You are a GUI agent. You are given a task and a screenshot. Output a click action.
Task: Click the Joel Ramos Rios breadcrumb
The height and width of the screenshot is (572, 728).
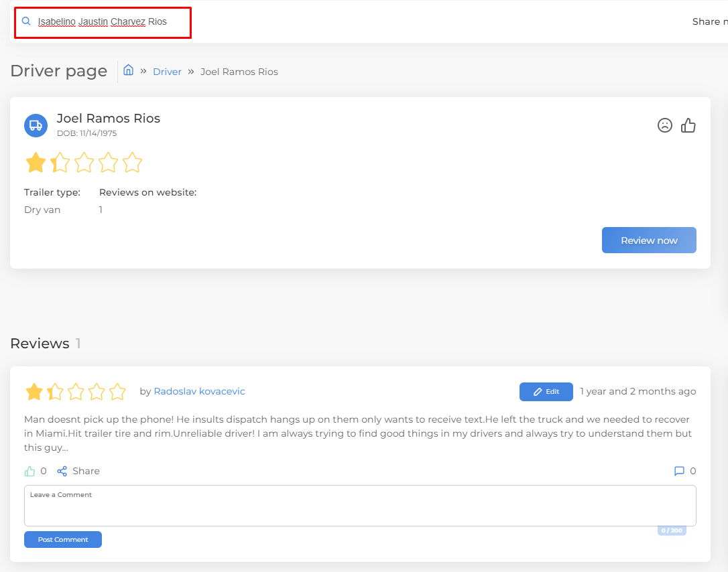click(x=239, y=72)
